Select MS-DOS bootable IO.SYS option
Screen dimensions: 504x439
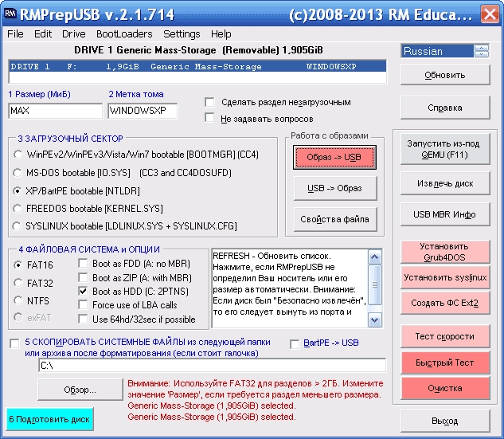coord(18,173)
